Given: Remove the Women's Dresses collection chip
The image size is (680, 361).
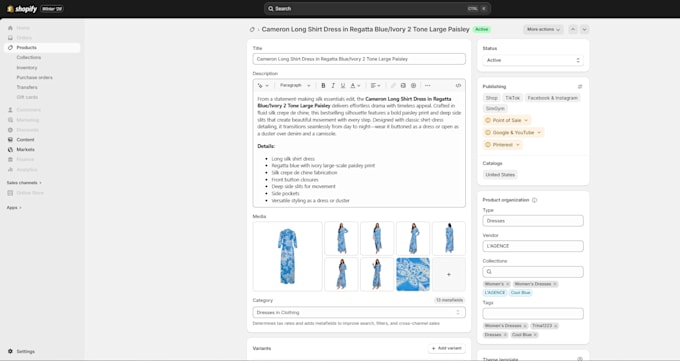Looking at the screenshot, I should [555, 284].
